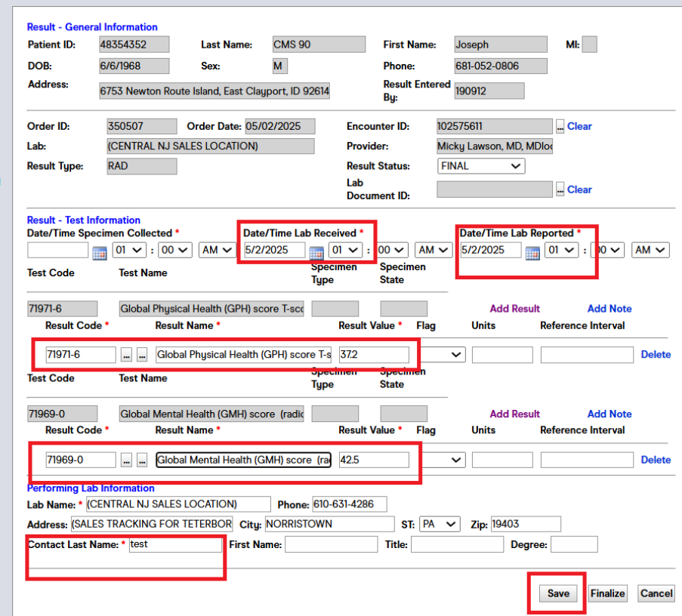The height and width of the screenshot is (616, 682).
Task: Open Lab Received minutes dropdown
Action: (392, 250)
